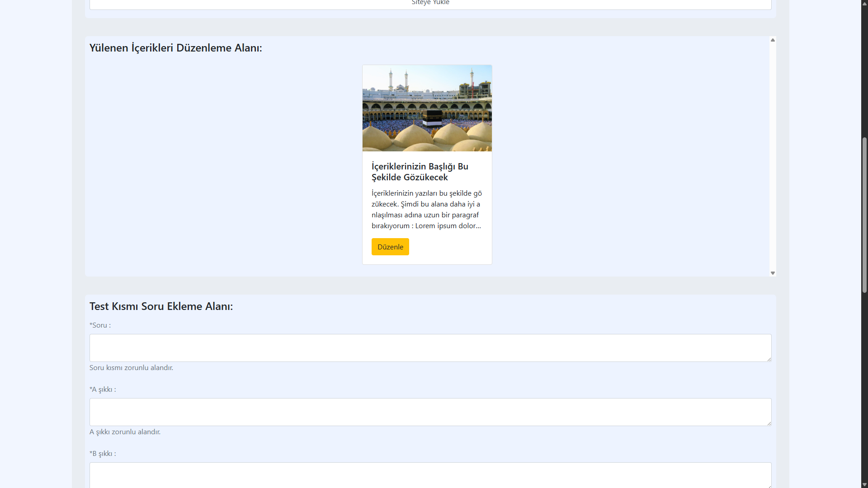Click the content panel's scroll-up arrow

tap(773, 40)
